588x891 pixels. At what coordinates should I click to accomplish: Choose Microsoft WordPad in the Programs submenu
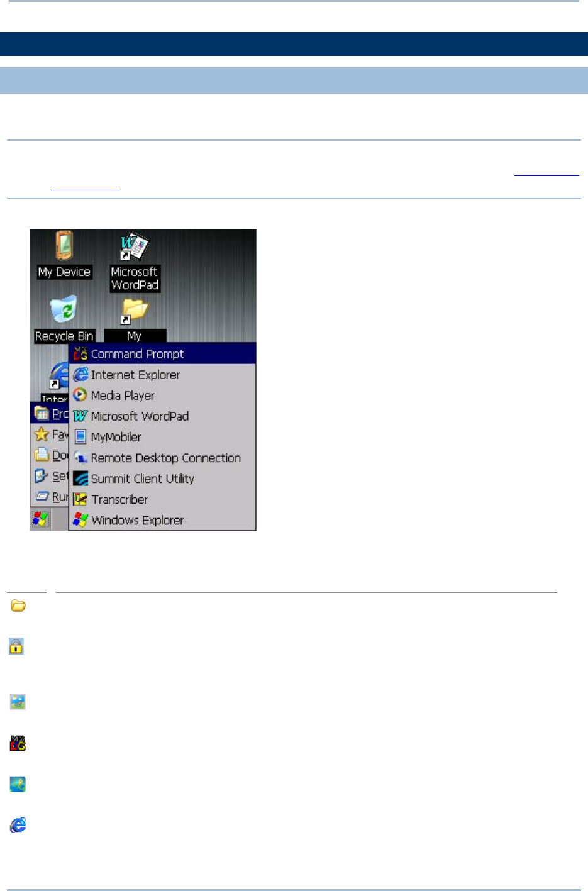(x=162, y=416)
